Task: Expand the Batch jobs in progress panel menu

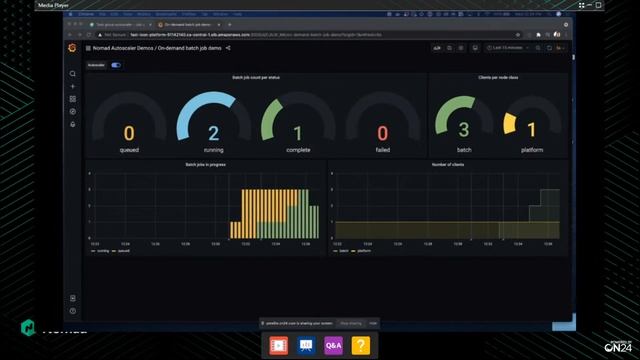Action: (205, 164)
